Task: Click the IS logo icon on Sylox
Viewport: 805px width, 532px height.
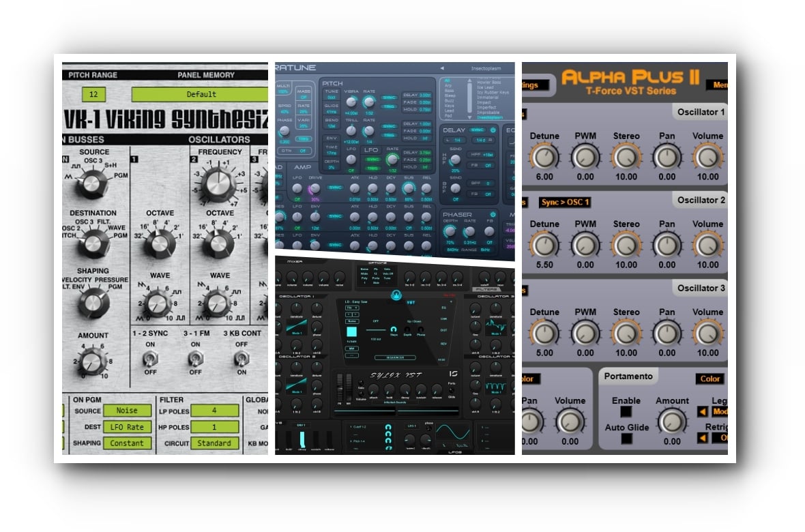Action: tap(454, 373)
